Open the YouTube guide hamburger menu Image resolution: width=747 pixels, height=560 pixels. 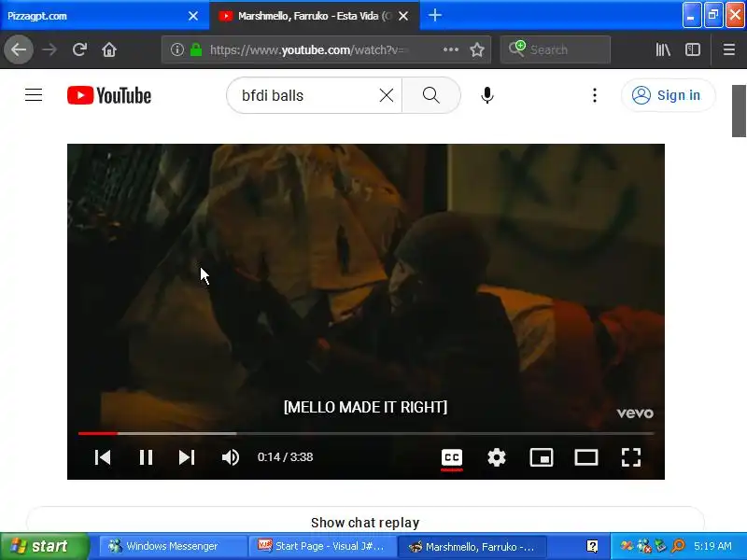pyautogui.click(x=34, y=95)
